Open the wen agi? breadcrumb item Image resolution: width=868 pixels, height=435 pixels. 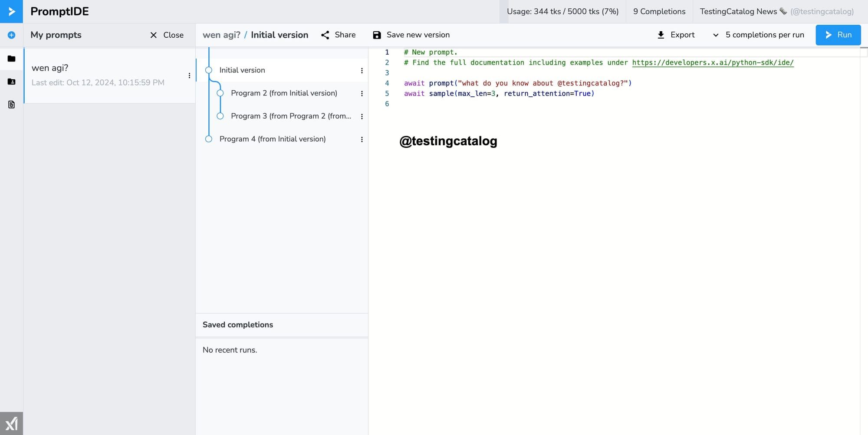tap(221, 35)
